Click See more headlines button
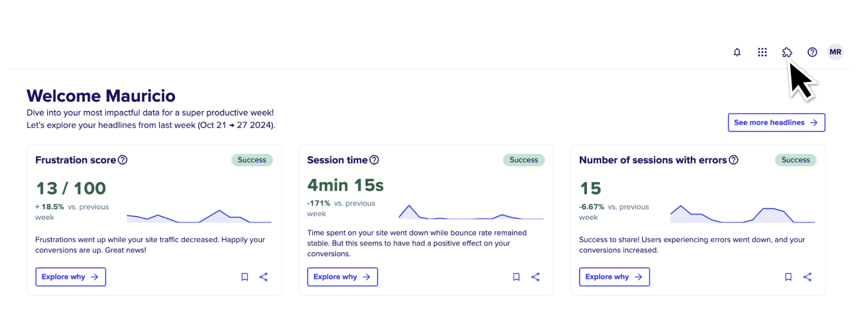868x329 pixels. [x=776, y=123]
